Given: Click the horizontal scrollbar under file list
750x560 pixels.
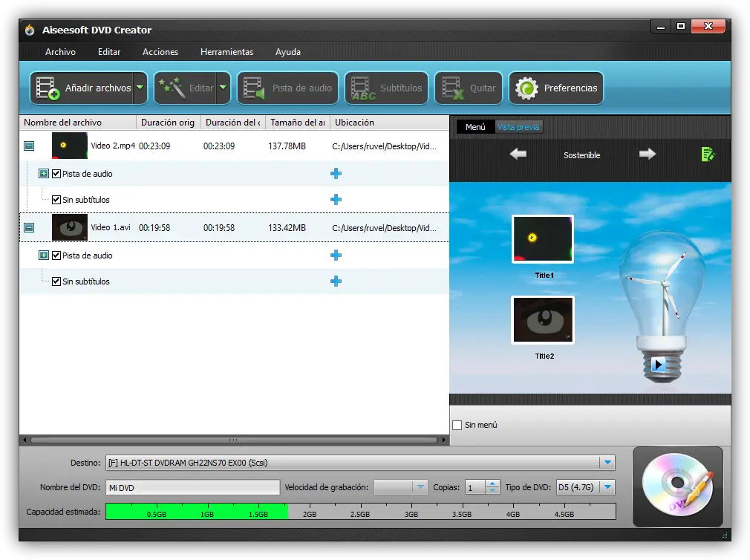Looking at the screenshot, I should [x=233, y=440].
